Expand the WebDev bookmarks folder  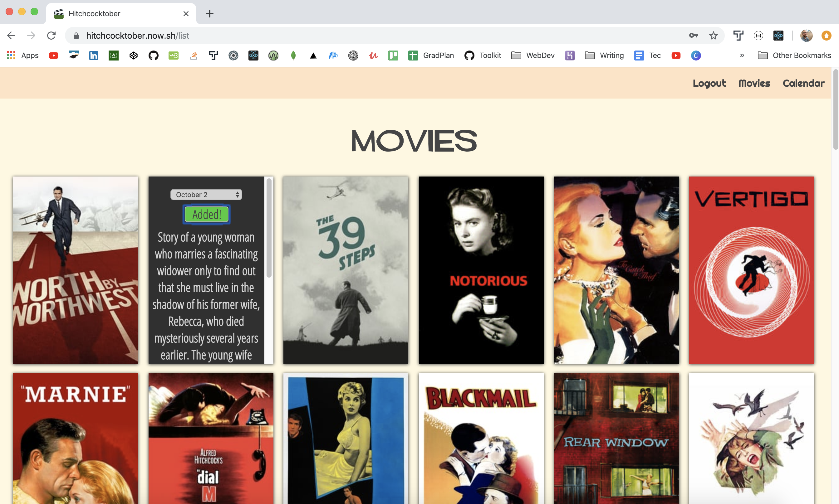pos(533,55)
